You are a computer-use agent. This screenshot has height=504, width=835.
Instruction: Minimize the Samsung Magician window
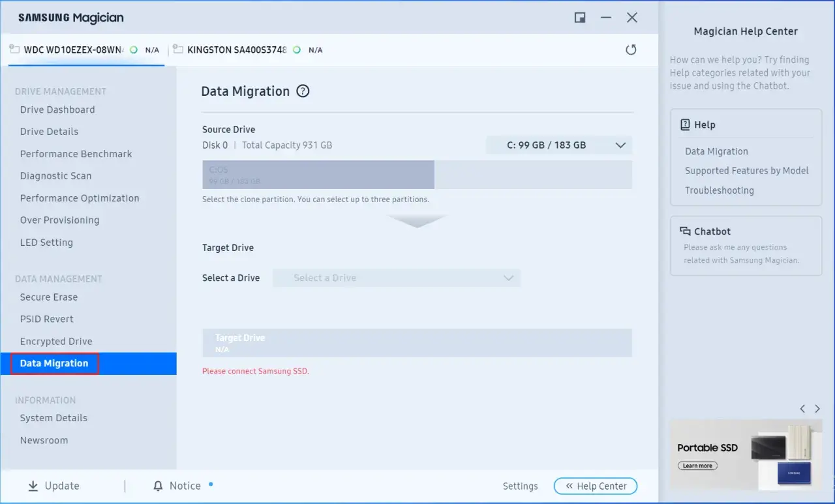[x=606, y=18]
